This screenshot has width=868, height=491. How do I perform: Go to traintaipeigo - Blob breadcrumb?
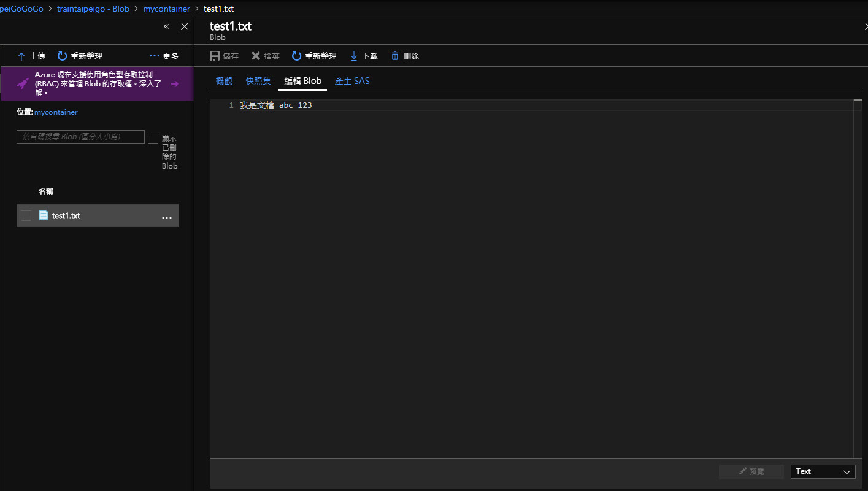93,9
